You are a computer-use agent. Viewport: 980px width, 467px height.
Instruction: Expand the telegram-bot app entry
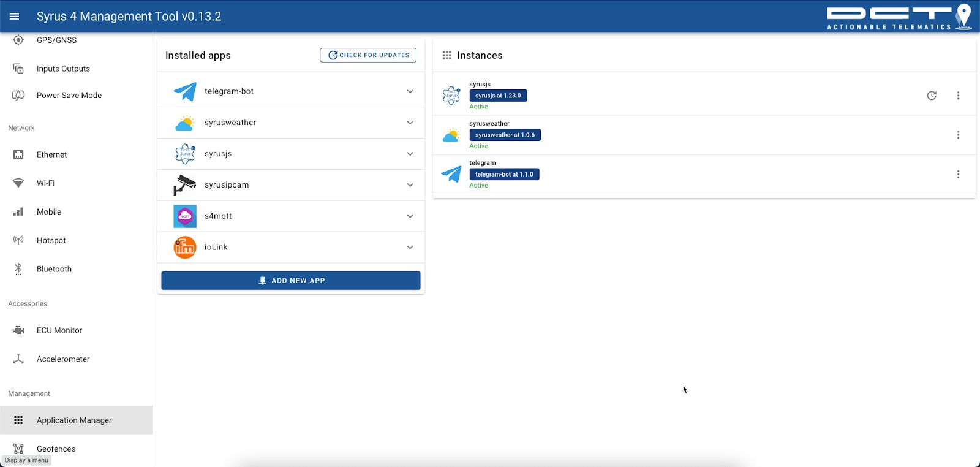410,92
